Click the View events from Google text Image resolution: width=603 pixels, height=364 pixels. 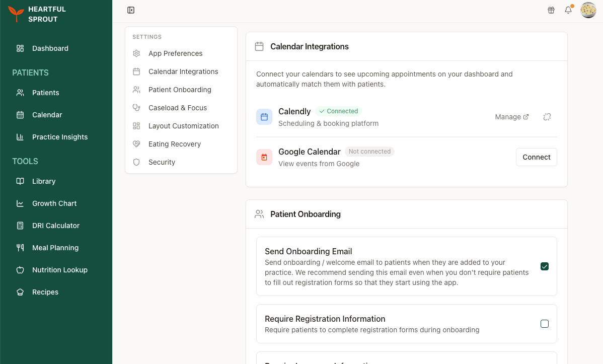point(319,164)
